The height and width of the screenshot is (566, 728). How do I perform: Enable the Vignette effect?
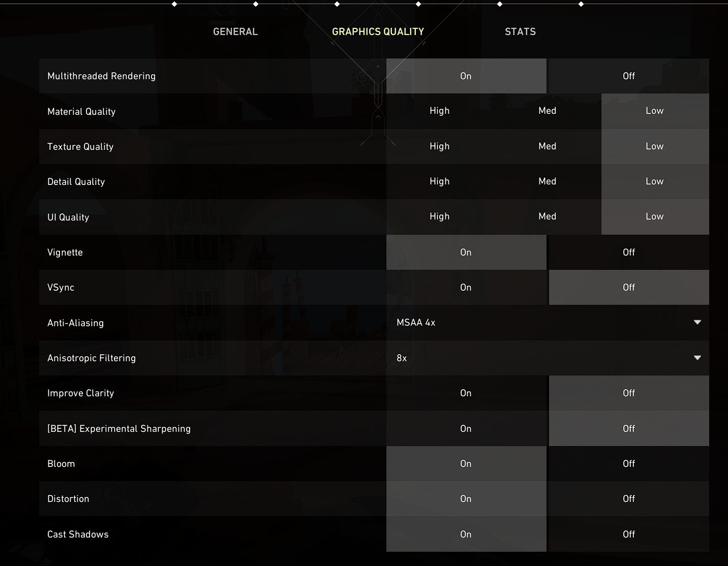click(466, 252)
